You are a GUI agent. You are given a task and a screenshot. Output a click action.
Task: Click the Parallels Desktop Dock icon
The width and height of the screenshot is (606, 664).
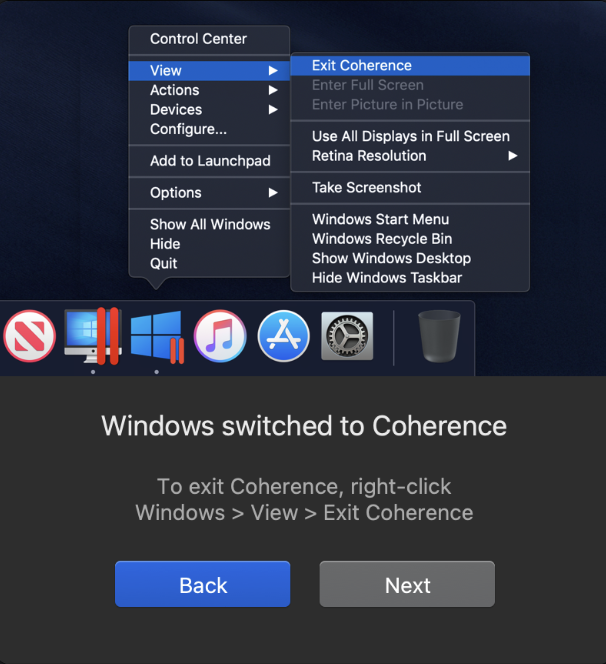(93, 336)
